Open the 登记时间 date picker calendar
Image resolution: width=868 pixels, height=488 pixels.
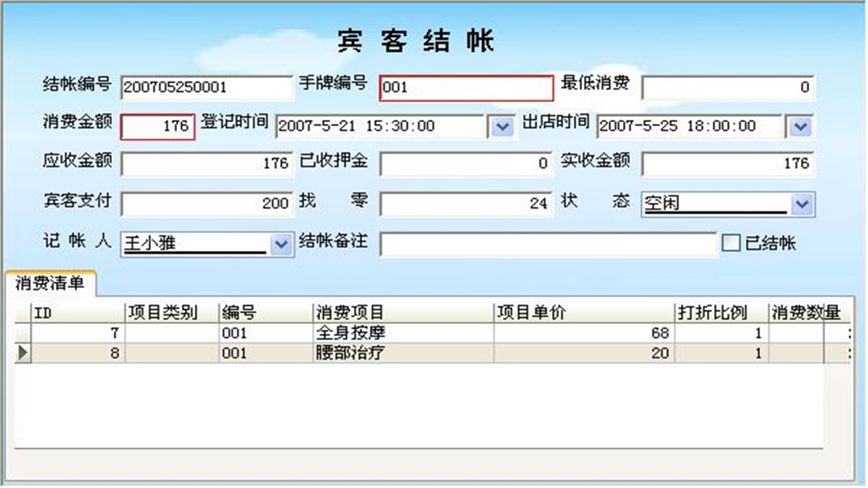[502, 125]
